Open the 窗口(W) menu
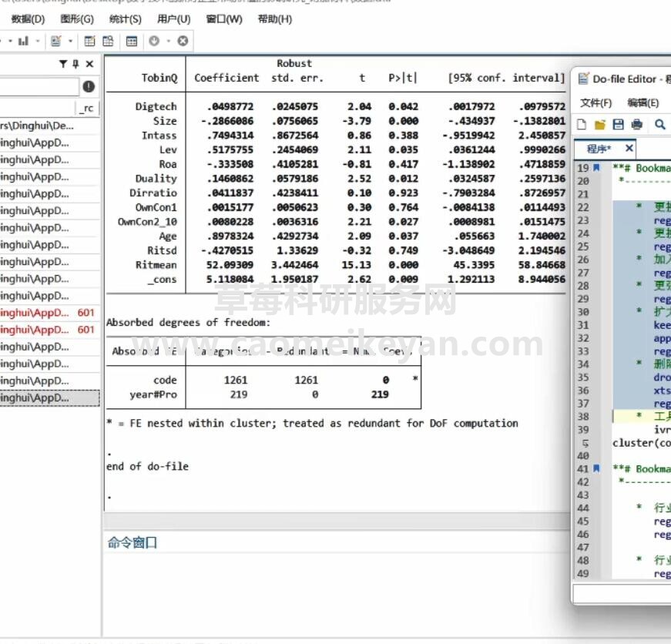671x644 pixels. (x=224, y=18)
